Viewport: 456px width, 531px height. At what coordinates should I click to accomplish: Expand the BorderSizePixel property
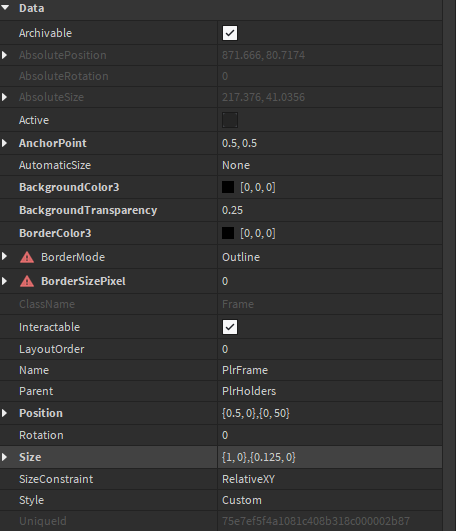tap(4, 281)
